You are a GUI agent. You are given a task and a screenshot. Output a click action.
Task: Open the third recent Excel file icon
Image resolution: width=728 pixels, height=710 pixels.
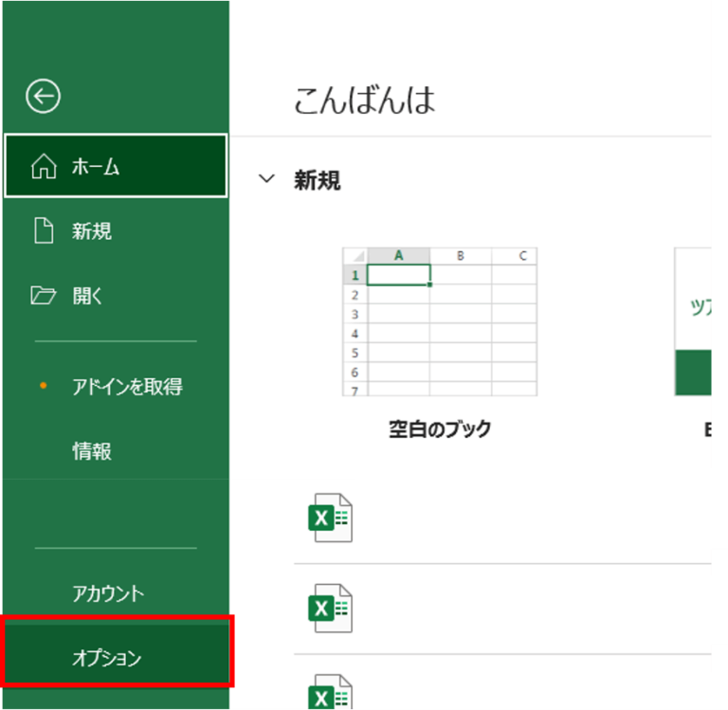330,692
